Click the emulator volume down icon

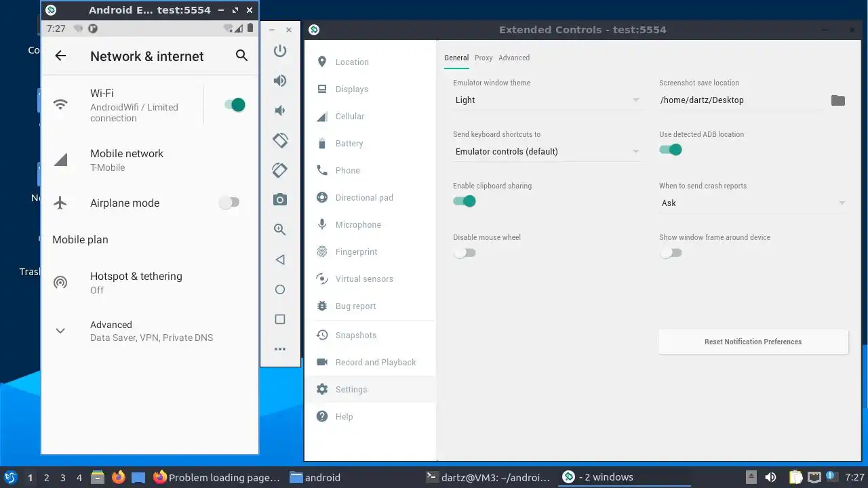[x=280, y=110]
